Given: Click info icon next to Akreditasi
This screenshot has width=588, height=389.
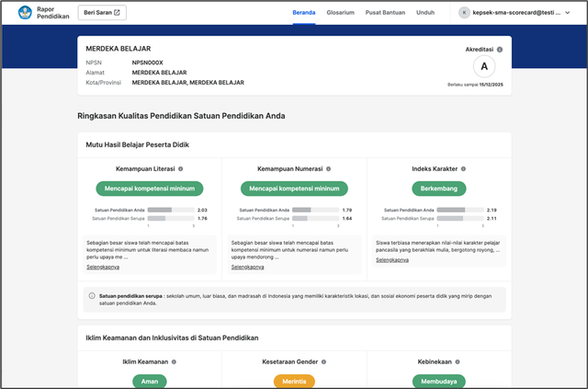Looking at the screenshot, I should pos(500,50).
